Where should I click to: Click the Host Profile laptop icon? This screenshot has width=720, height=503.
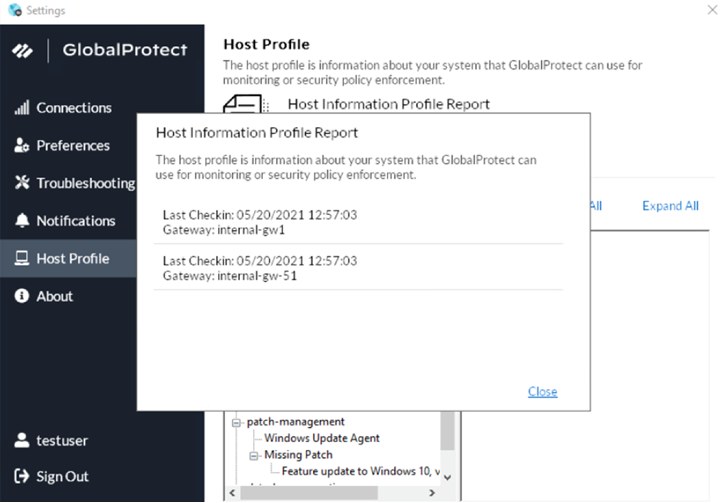21,259
